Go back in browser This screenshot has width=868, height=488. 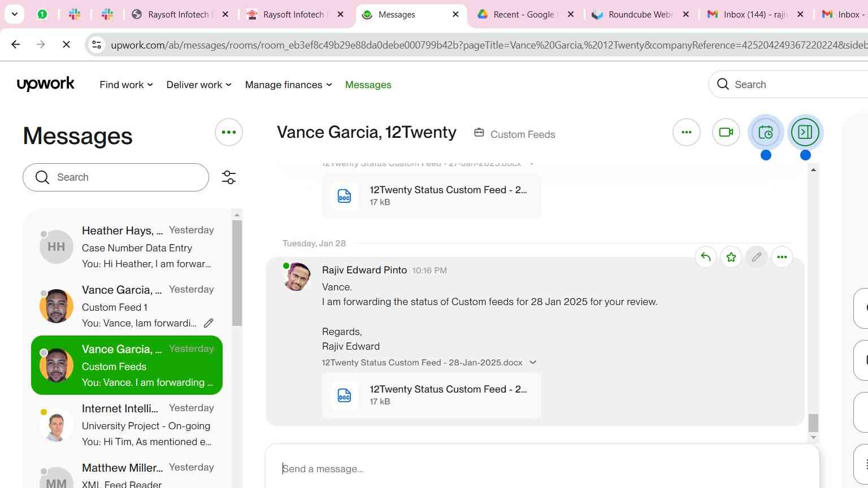click(16, 44)
